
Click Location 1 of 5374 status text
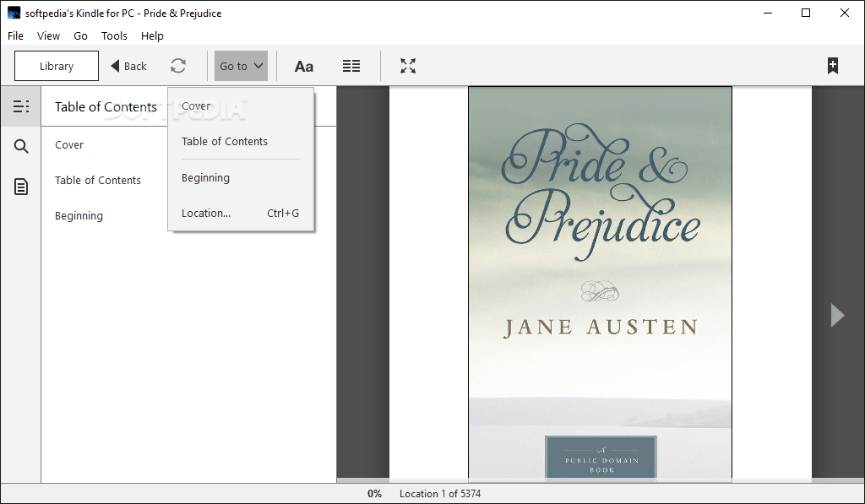(440, 494)
